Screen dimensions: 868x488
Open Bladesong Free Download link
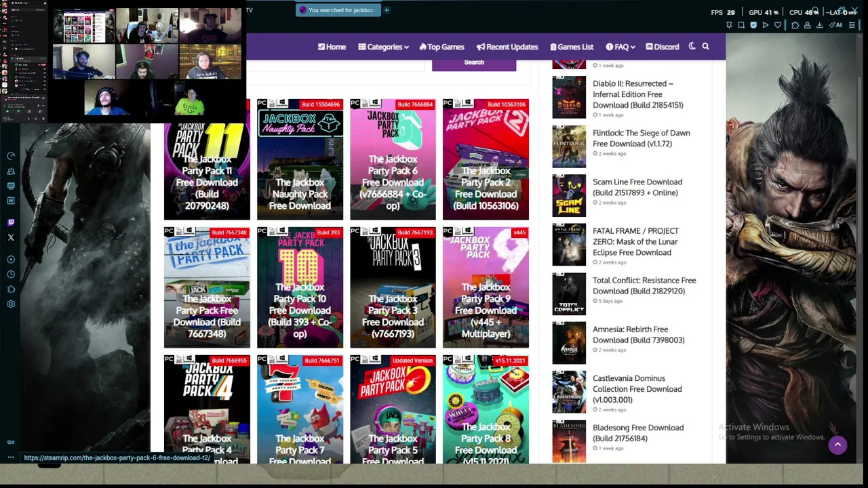[638, 433]
